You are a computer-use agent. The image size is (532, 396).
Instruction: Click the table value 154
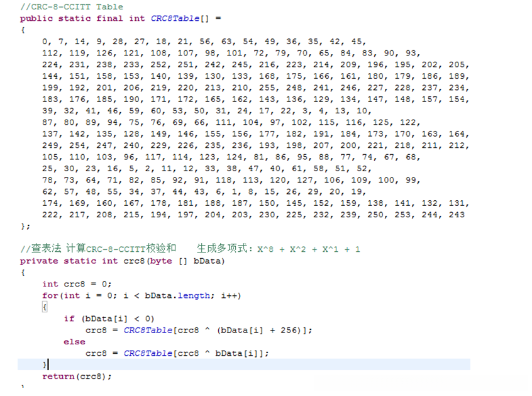click(x=457, y=99)
